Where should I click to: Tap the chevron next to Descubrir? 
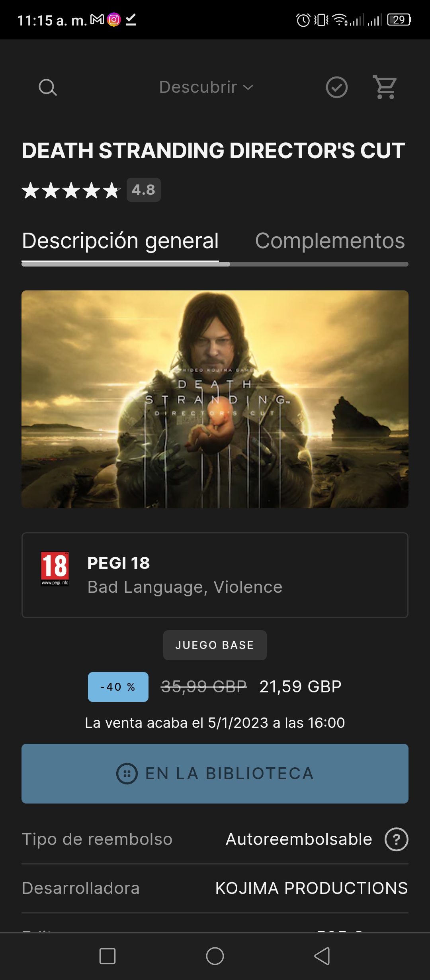248,88
